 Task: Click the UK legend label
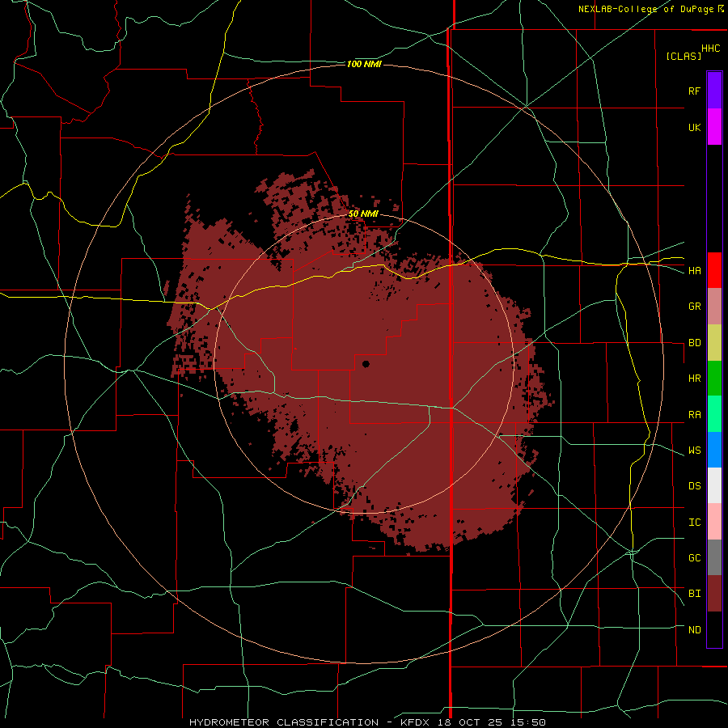(694, 128)
